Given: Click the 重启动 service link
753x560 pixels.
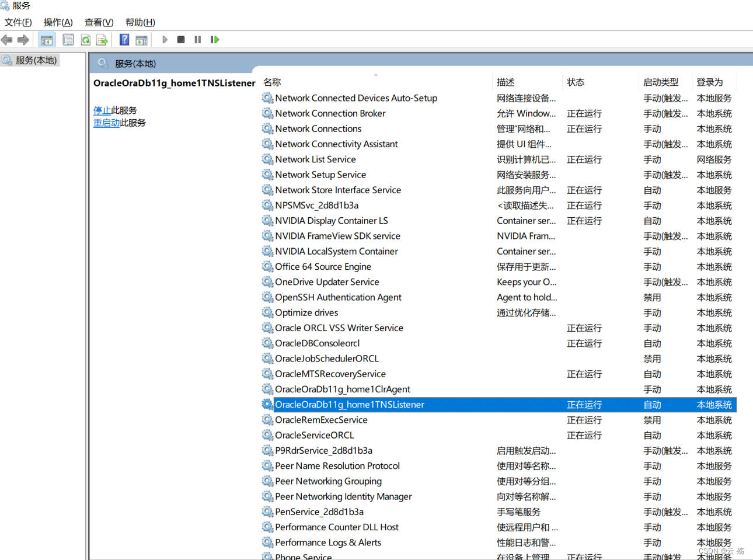Looking at the screenshot, I should (x=106, y=123).
